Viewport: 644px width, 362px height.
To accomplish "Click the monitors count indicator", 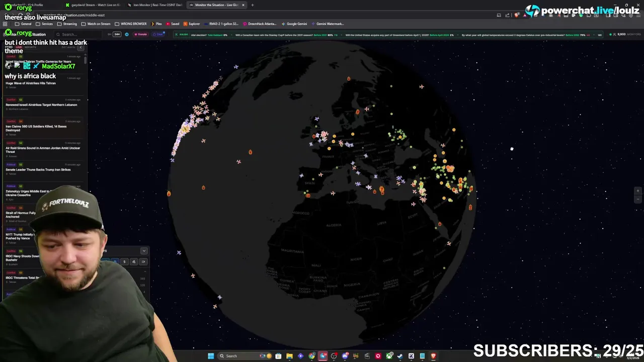I will [625, 34].
